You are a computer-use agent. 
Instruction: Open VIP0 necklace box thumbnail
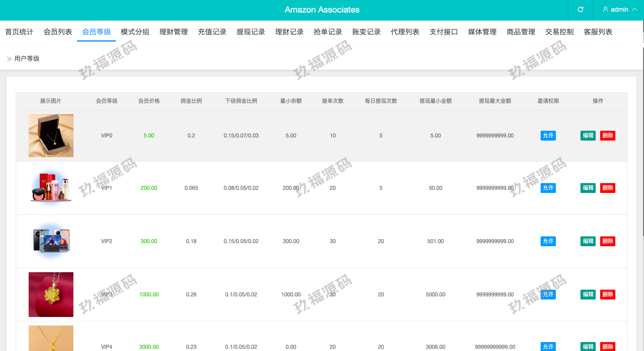pyautogui.click(x=51, y=136)
